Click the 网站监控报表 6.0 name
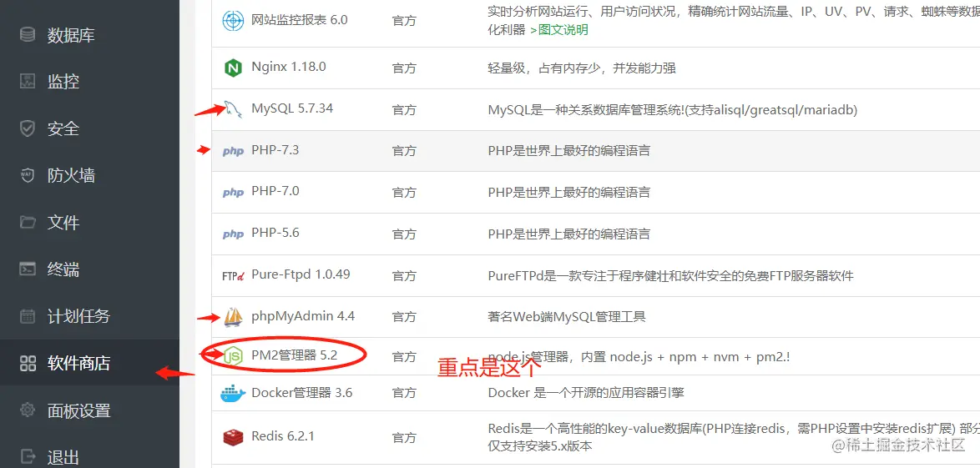The height and width of the screenshot is (468, 980). [300, 19]
